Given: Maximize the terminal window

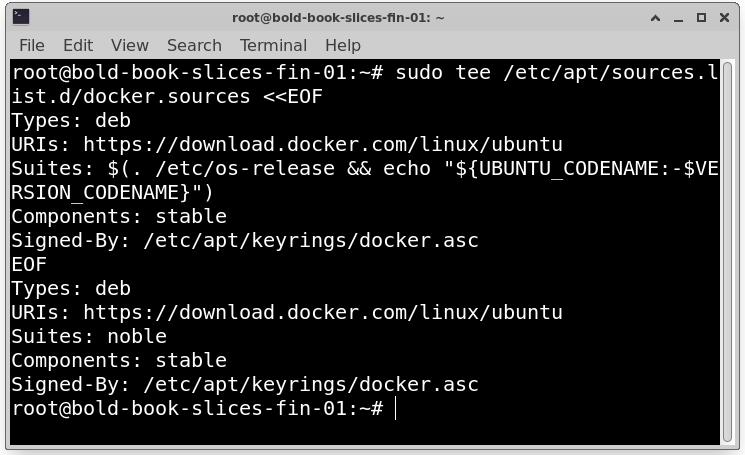Looking at the screenshot, I should click(x=701, y=17).
